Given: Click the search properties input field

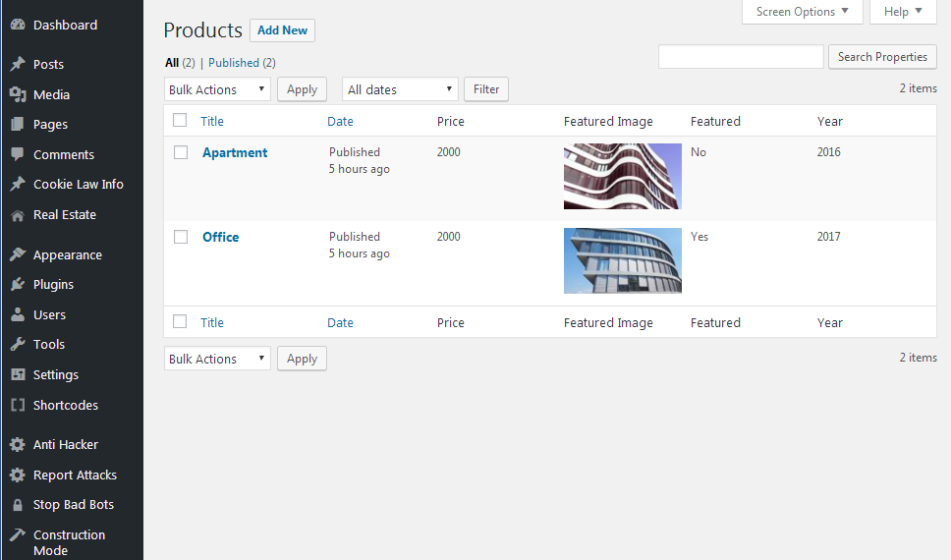Looking at the screenshot, I should [741, 57].
